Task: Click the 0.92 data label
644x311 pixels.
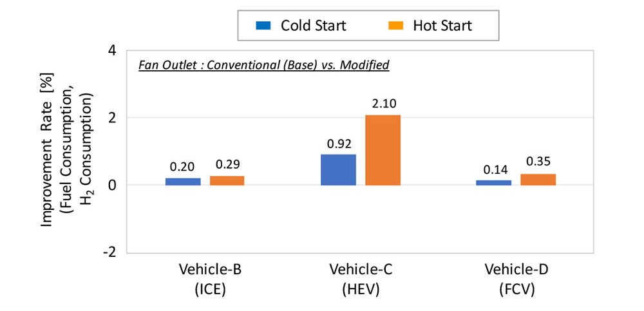Action: click(x=338, y=144)
